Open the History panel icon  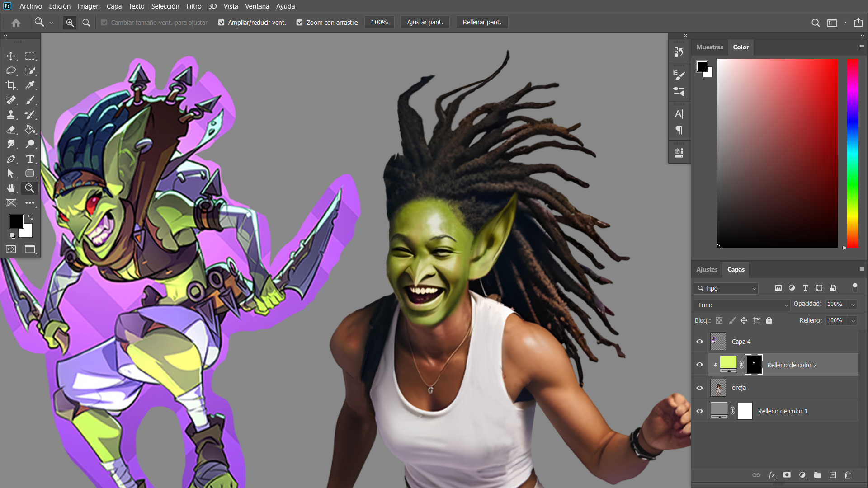679,52
